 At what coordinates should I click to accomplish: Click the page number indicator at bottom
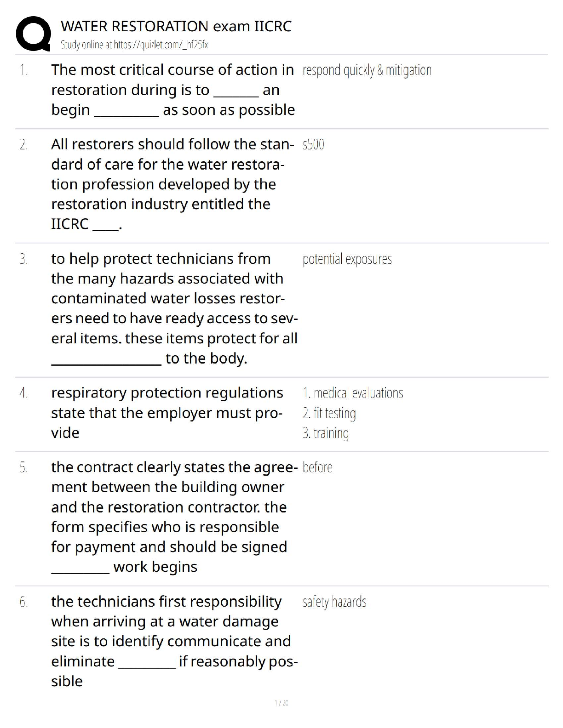pyautogui.click(x=281, y=703)
